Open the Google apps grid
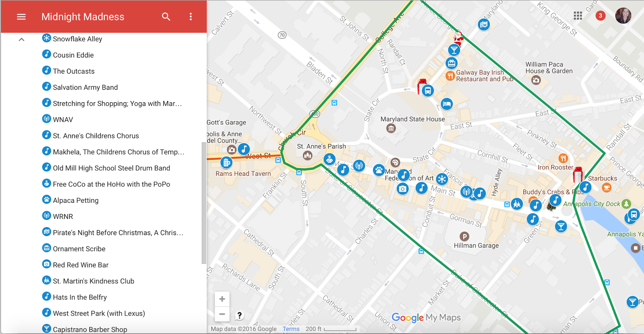Viewport: 644px width, 334px height. 578,16
